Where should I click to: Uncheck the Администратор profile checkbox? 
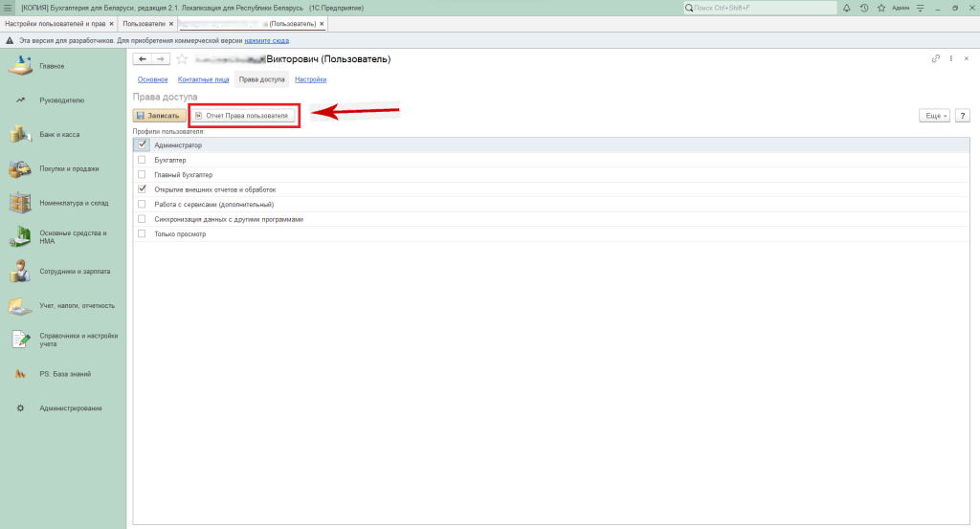(x=142, y=144)
